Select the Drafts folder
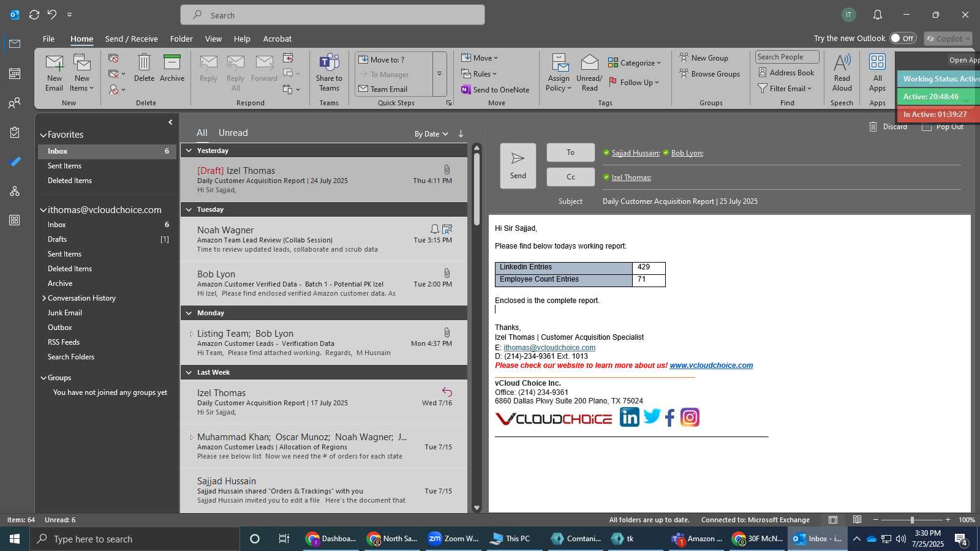 [107, 239]
